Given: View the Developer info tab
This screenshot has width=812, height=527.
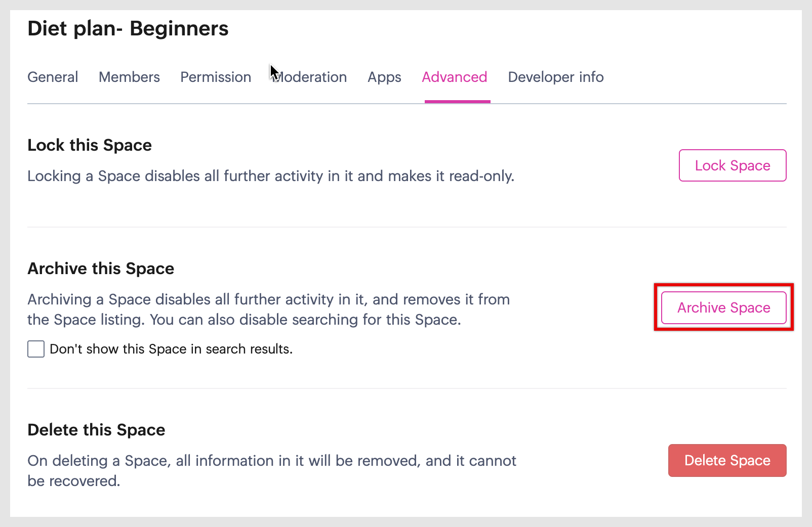Looking at the screenshot, I should pyautogui.click(x=555, y=77).
